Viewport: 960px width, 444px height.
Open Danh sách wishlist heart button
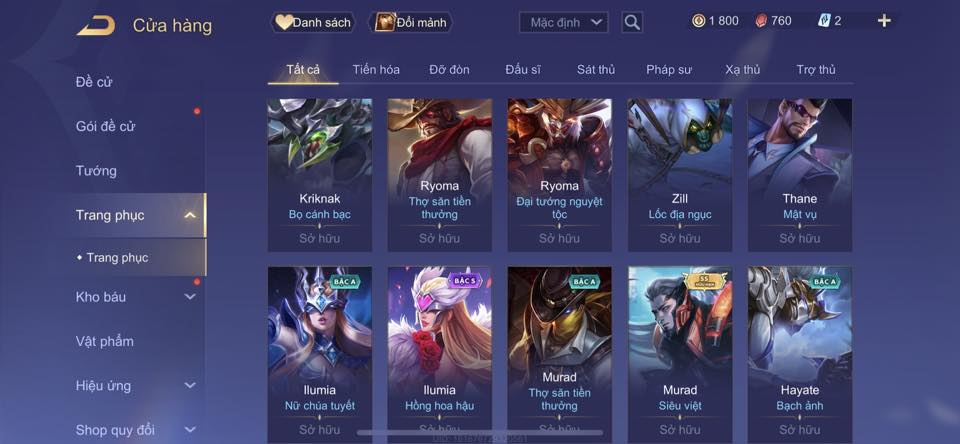pyautogui.click(x=313, y=23)
